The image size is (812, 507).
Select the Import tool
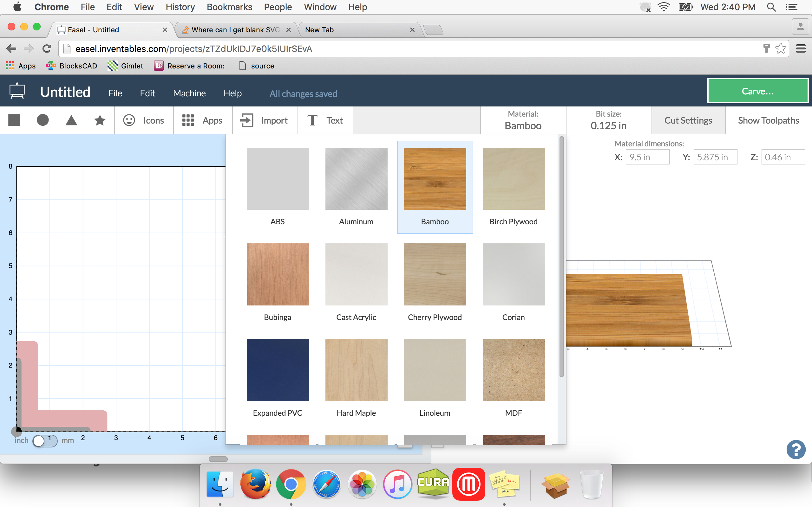(265, 120)
